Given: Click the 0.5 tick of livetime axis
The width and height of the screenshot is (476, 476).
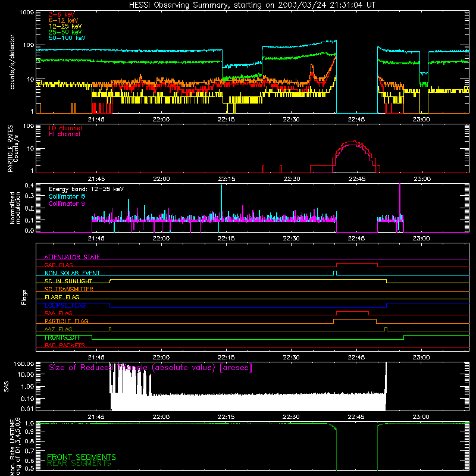Looking at the screenshot, I should (x=29, y=468).
